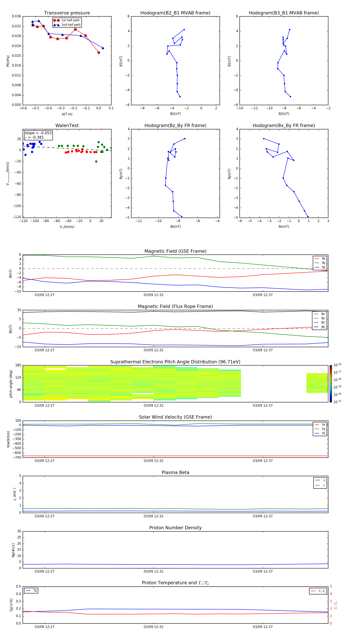
Task: Select the Tp legend entry
Action: coord(31,591)
